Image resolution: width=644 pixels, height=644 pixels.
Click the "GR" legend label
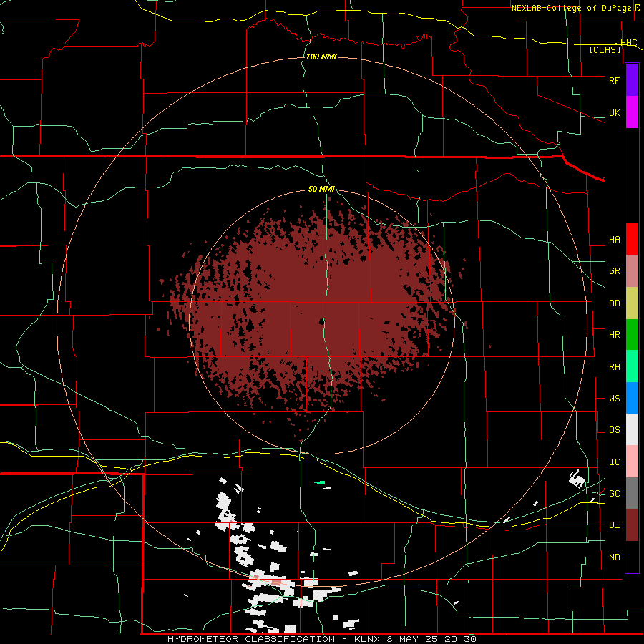click(614, 271)
